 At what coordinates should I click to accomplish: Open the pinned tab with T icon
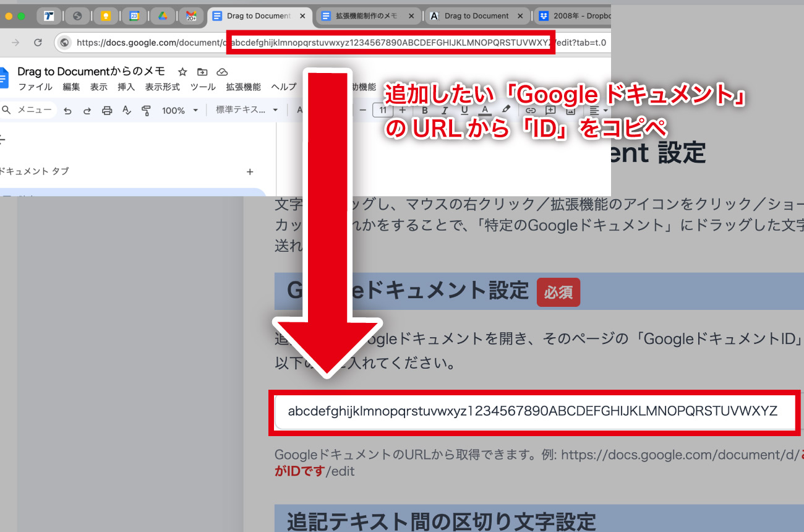pos(49,16)
